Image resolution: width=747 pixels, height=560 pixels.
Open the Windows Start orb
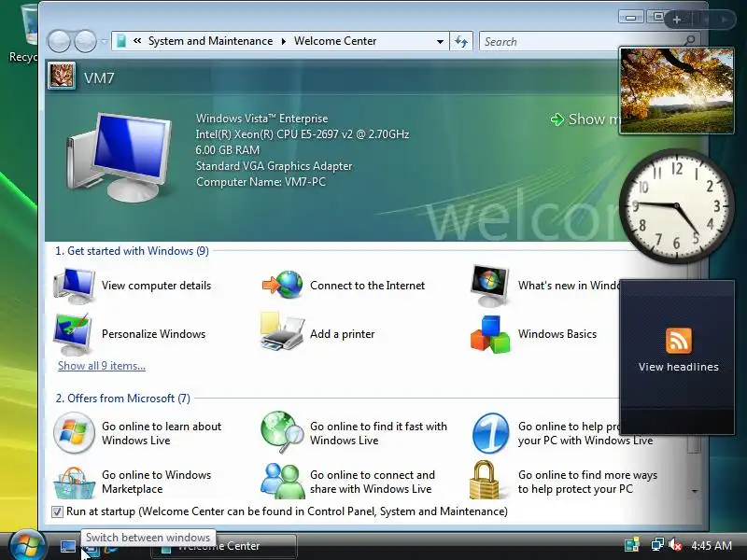27,545
